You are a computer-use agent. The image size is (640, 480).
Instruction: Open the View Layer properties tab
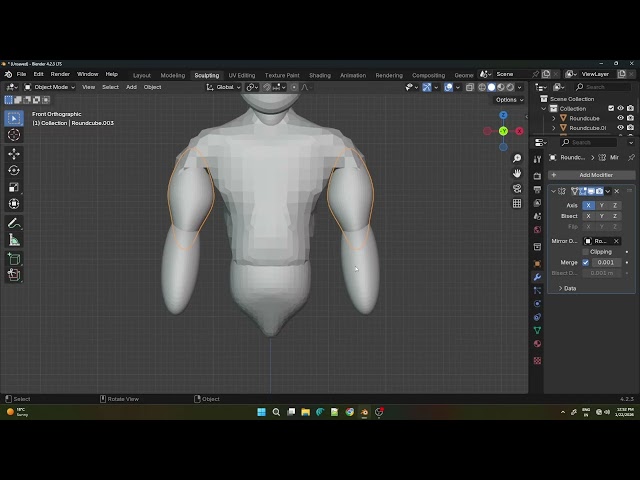tap(537, 203)
